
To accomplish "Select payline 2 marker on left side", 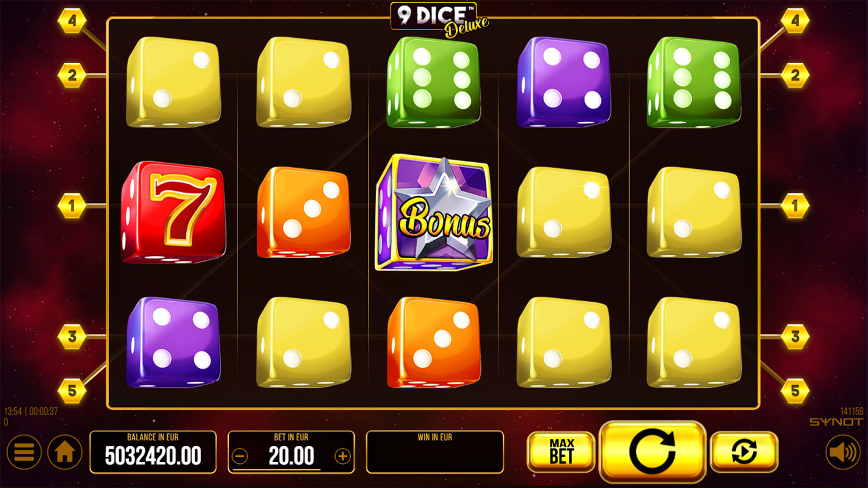I will (x=72, y=75).
